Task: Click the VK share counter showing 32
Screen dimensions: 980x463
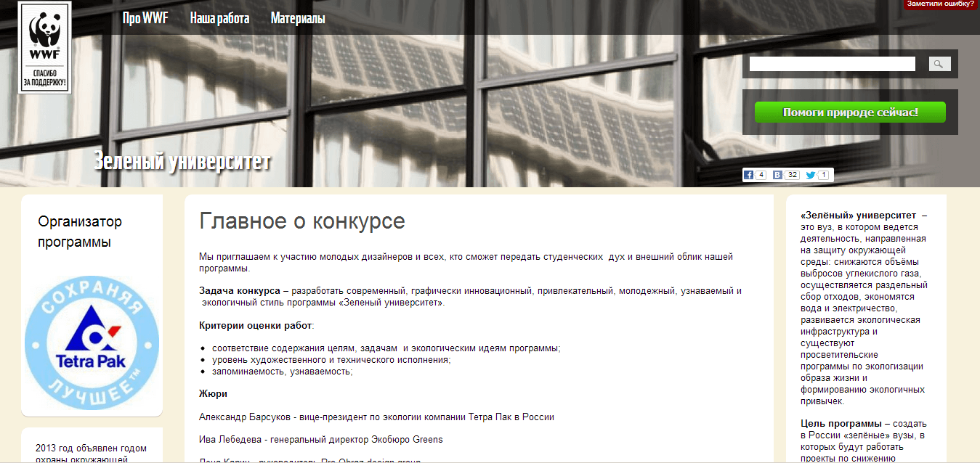Action: [792, 175]
